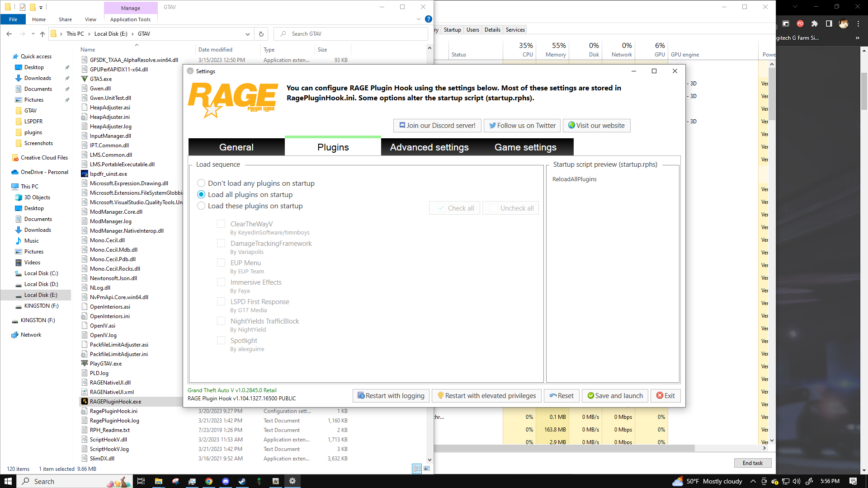Click the globe icon for the website

(x=571, y=125)
